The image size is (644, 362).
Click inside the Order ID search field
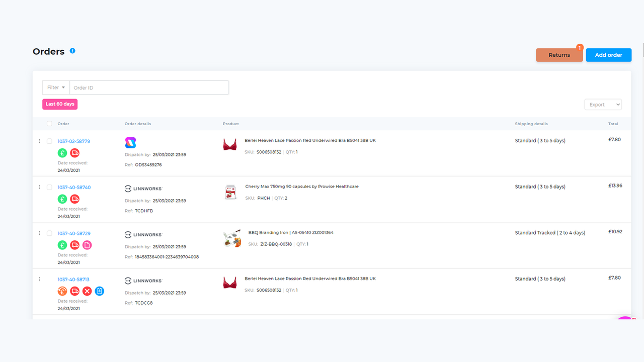(x=149, y=87)
